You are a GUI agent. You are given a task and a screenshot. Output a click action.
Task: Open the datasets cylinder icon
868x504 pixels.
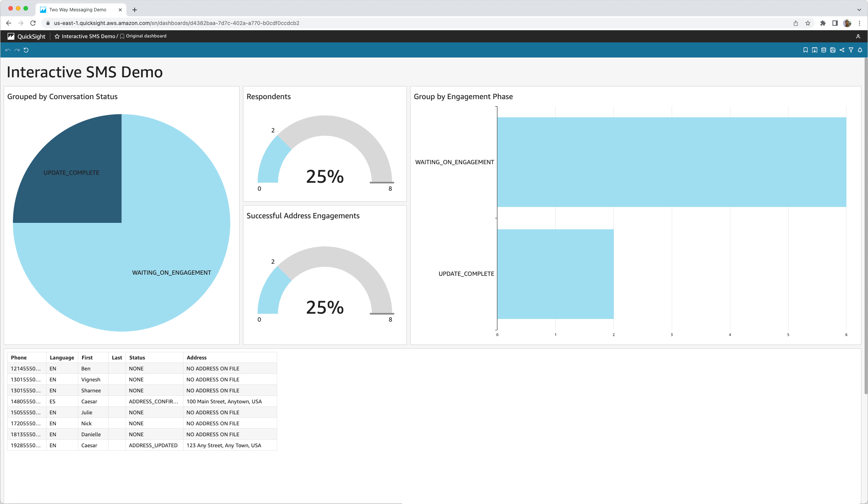(823, 50)
